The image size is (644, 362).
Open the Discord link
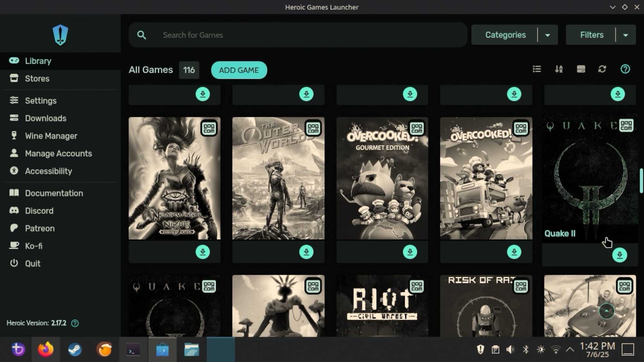click(60, 211)
